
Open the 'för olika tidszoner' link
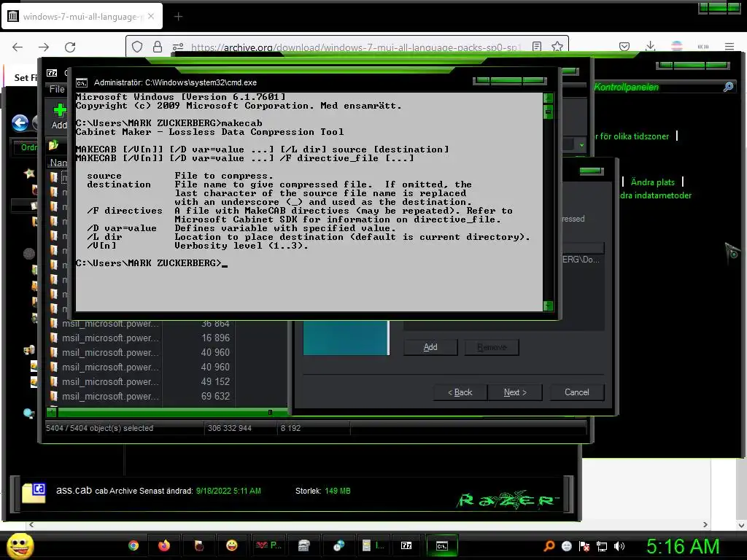click(634, 136)
